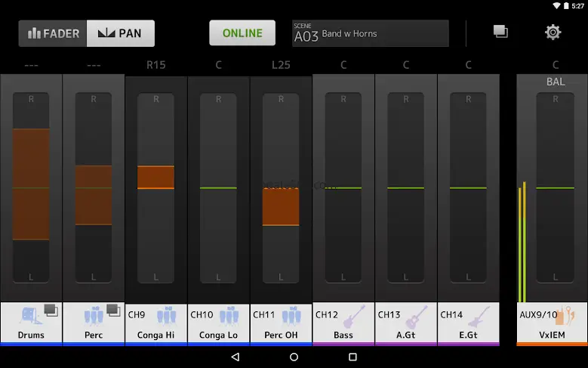Switch to FADER view
Image resolution: width=588 pixels, height=368 pixels.
coord(54,33)
